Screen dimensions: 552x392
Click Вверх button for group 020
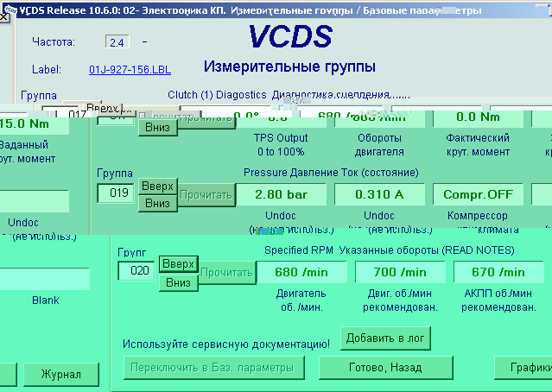coord(179,264)
